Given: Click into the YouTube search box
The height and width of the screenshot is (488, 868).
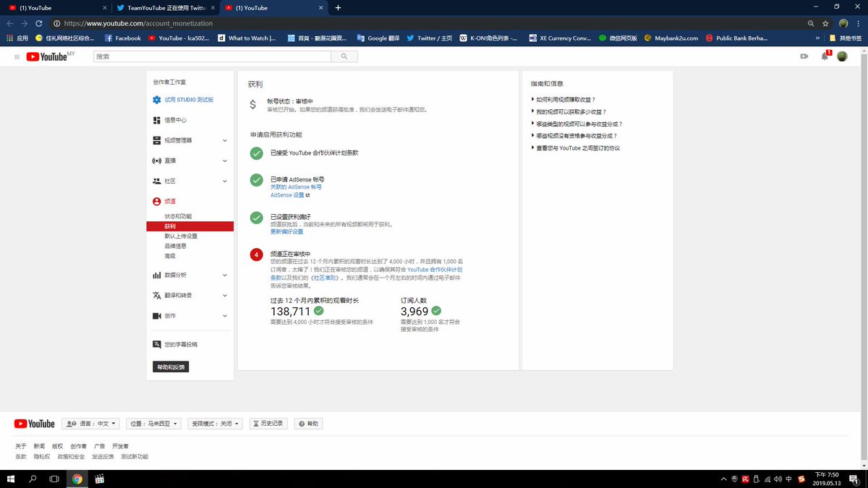Looking at the screenshot, I should click(212, 56).
